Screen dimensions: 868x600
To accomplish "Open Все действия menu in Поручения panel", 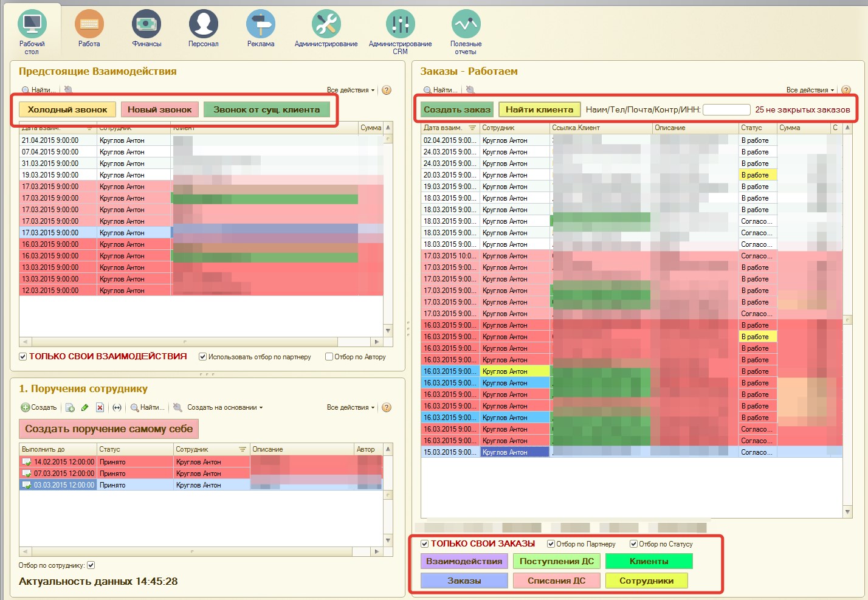I will point(350,408).
